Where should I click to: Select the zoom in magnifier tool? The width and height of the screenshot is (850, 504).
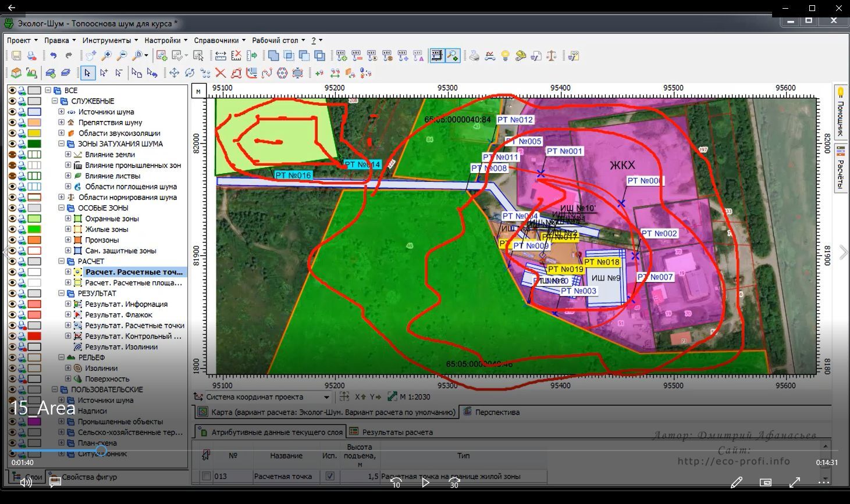(x=106, y=56)
